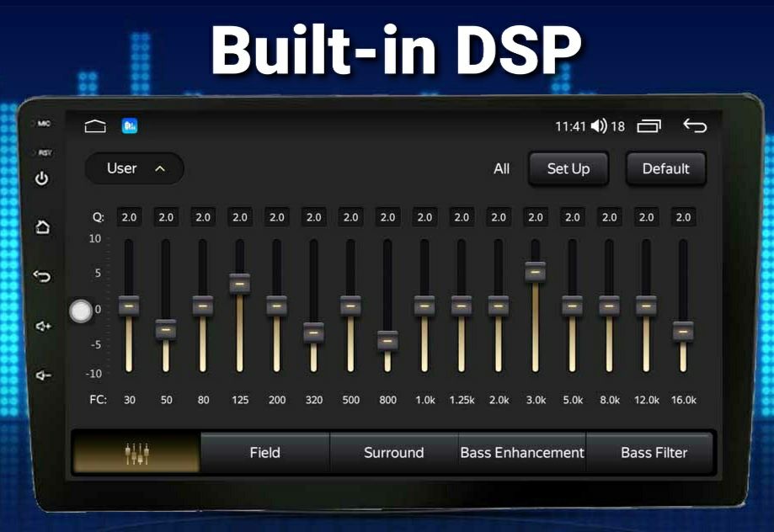Click the 5.0k band slider handle
The width and height of the screenshot is (774, 532).
coord(572,306)
